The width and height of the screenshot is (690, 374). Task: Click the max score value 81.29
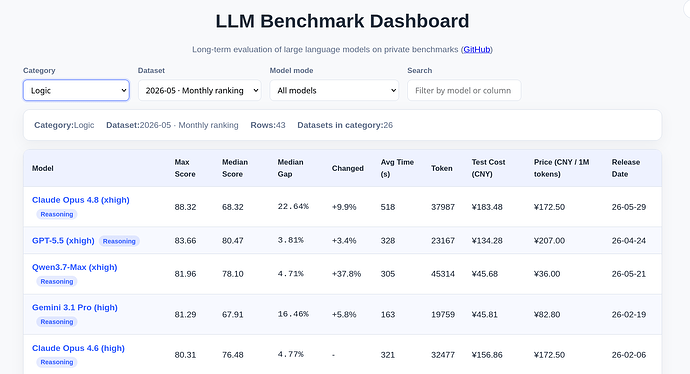coord(185,315)
